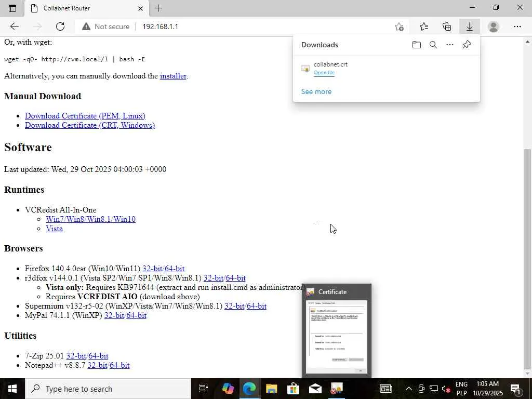Download MyPal 74.1.1 64-bit

click(137, 315)
